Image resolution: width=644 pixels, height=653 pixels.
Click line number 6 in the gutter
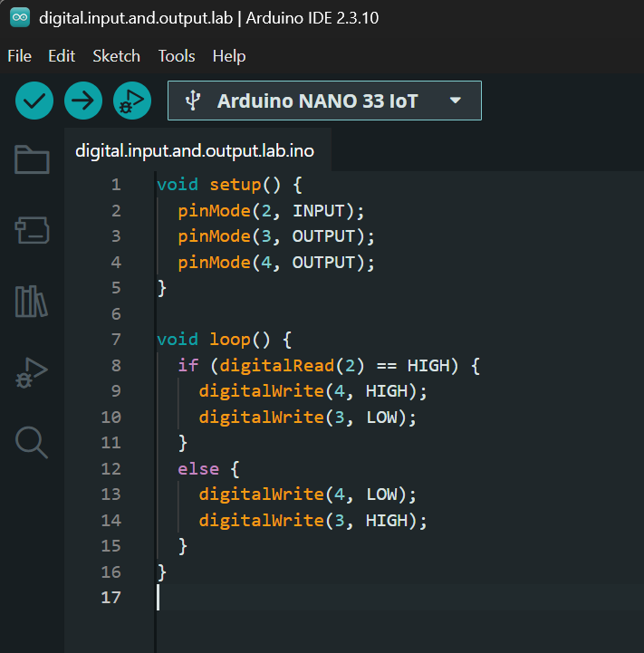pyautogui.click(x=116, y=314)
